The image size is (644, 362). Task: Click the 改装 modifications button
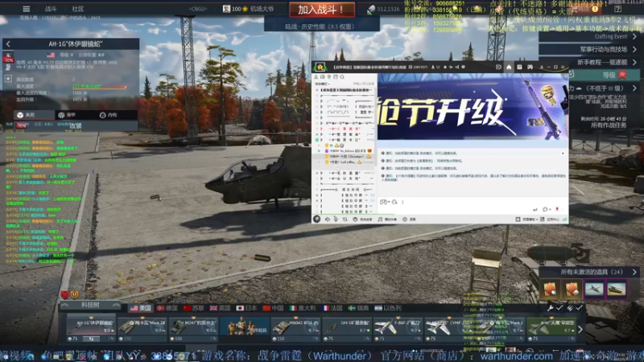[76, 126]
